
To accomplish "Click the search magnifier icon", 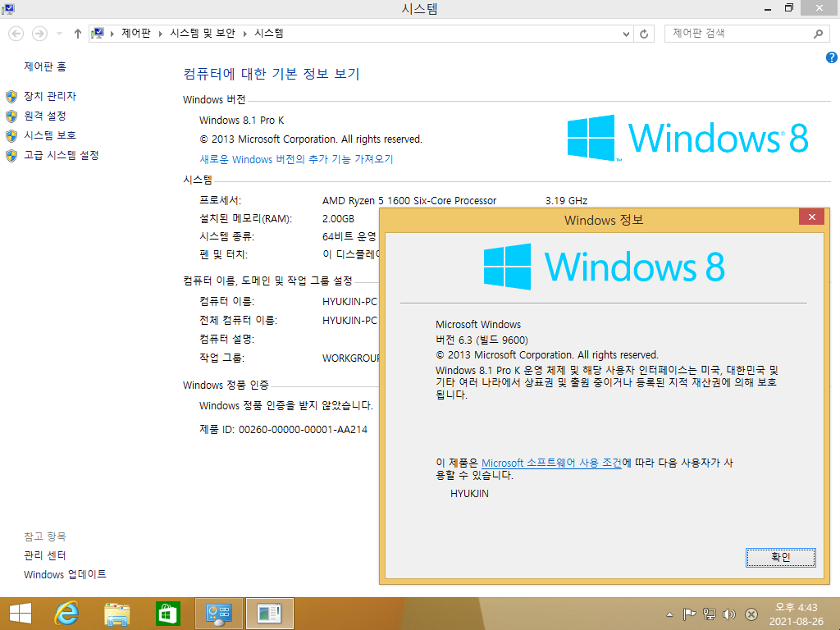I will click(818, 34).
